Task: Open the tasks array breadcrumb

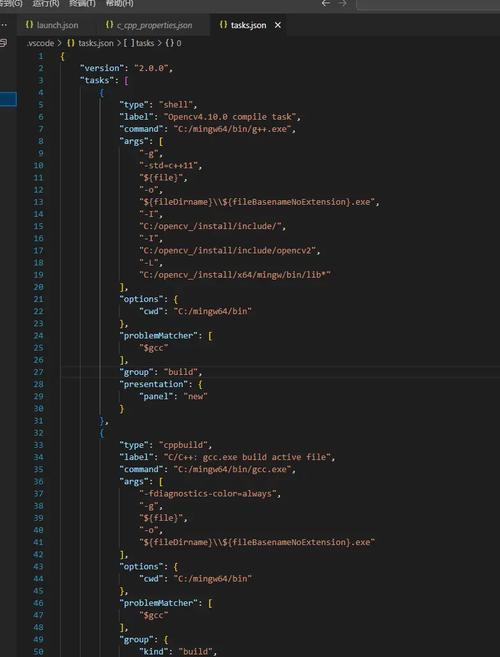Action: 145,43
